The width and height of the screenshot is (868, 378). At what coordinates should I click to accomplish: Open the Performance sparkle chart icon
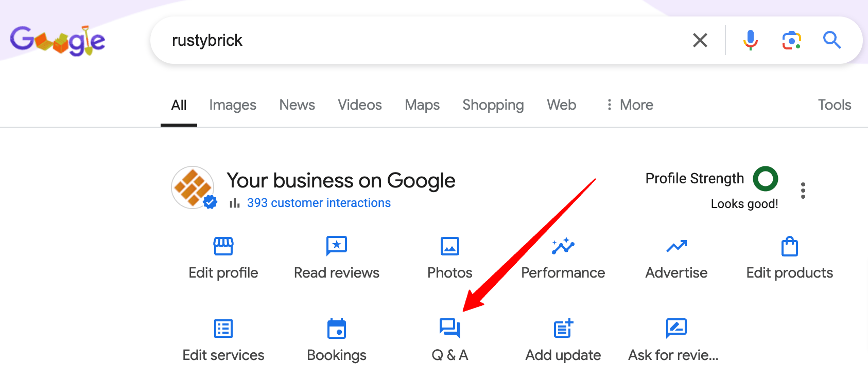(x=563, y=246)
